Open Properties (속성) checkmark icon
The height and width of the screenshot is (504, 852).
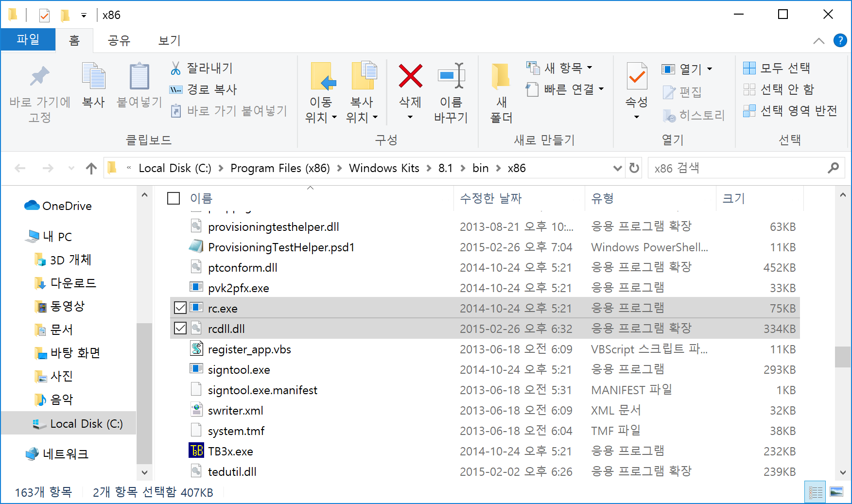point(637,76)
